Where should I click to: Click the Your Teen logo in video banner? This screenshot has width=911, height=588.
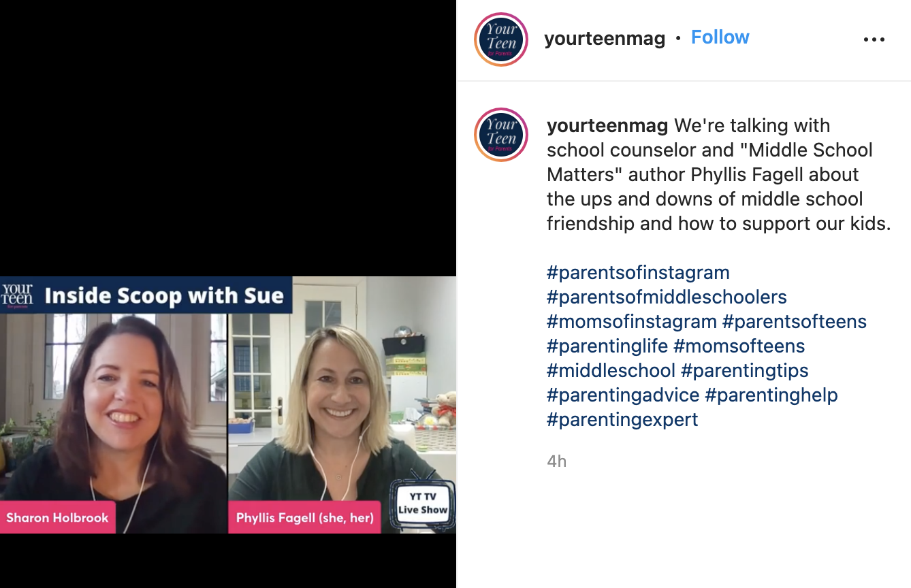coord(17,295)
